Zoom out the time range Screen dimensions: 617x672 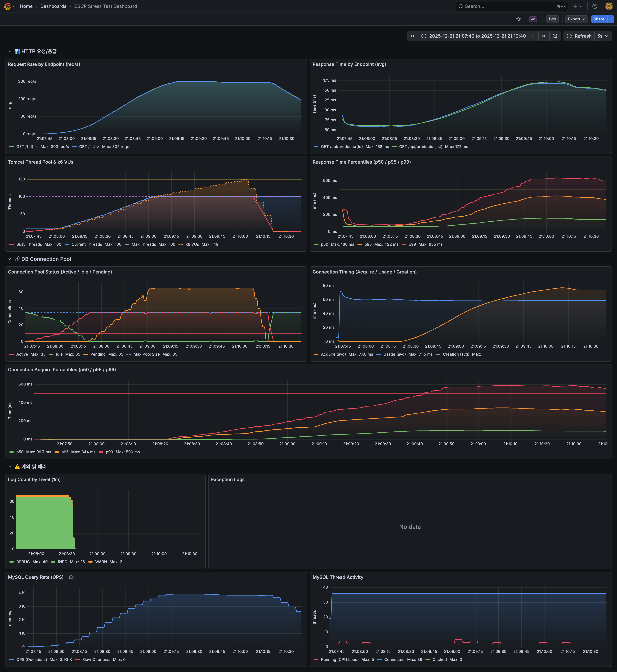click(555, 36)
